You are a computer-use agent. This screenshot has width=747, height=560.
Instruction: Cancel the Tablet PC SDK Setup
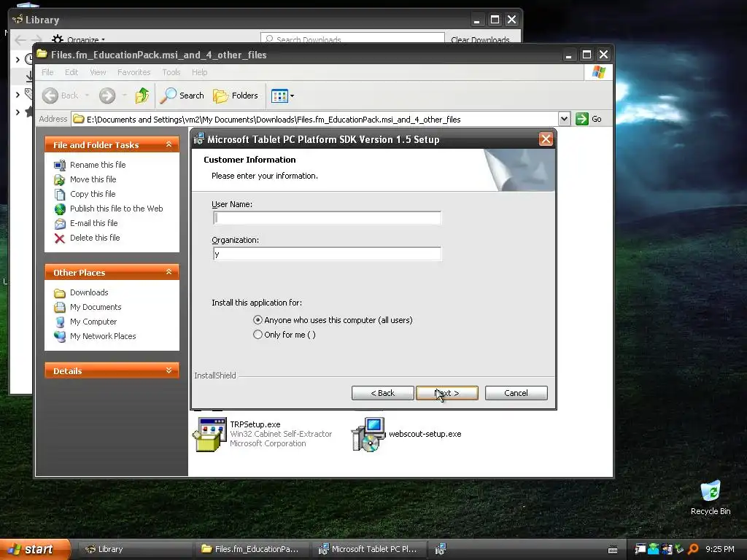[x=516, y=393]
